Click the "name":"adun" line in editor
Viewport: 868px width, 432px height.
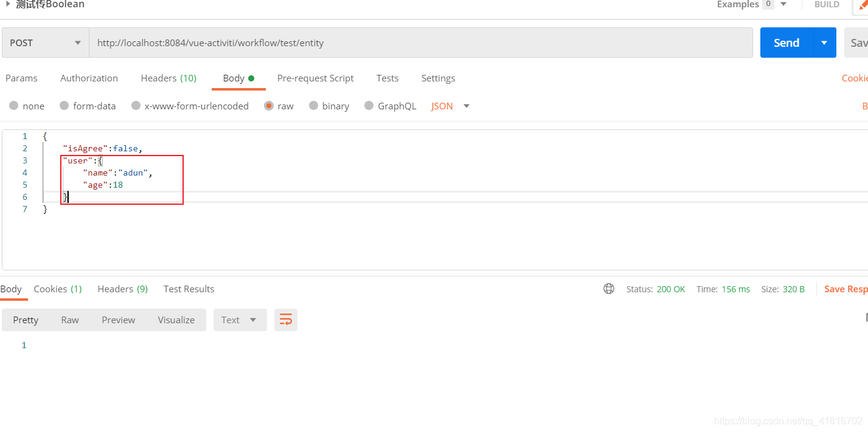tap(117, 173)
